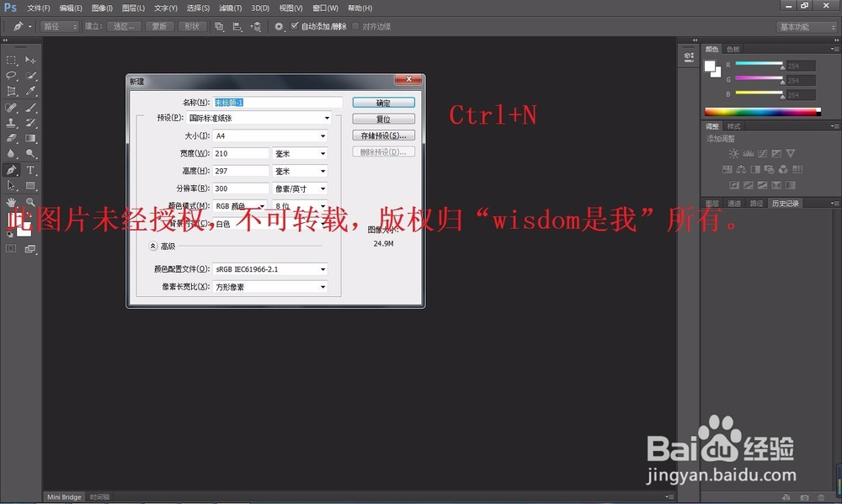Select the Horizontal Type tool

(30, 170)
